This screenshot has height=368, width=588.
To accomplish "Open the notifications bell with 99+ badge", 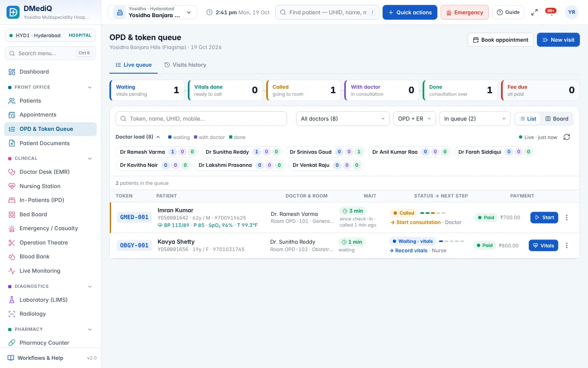I will 551,12.
